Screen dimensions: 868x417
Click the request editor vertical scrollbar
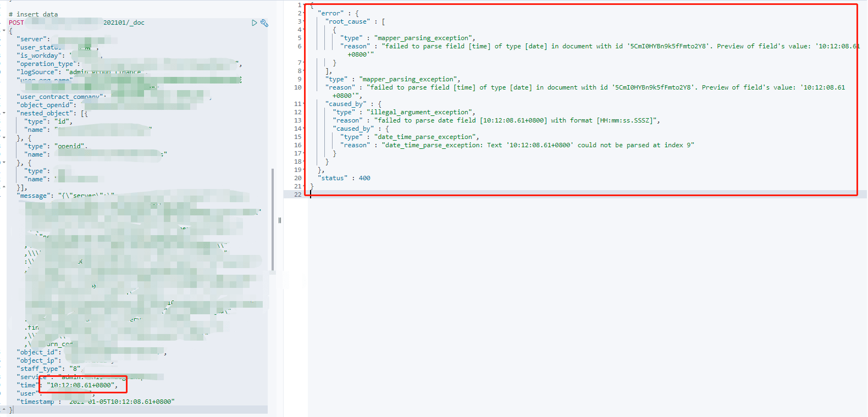[x=273, y=220]
